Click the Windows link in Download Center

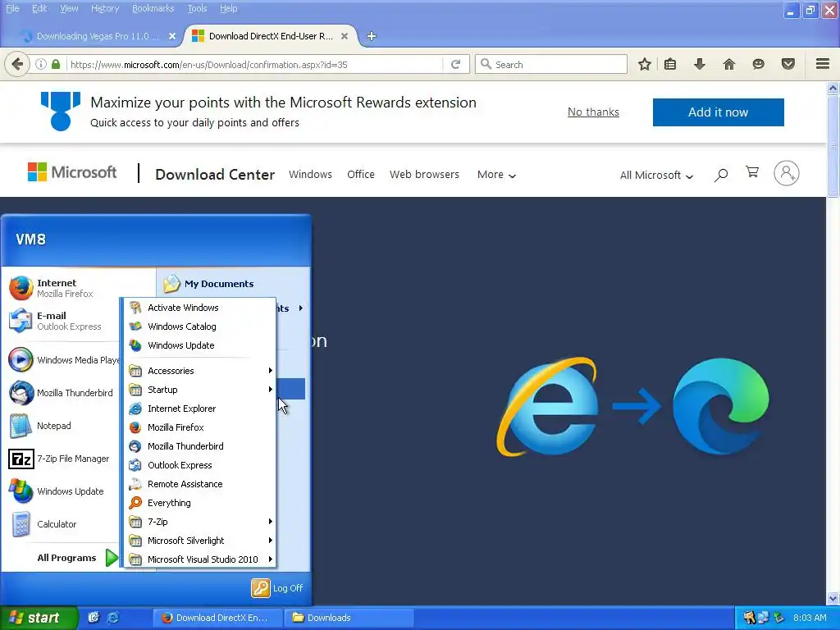(310, 175)
